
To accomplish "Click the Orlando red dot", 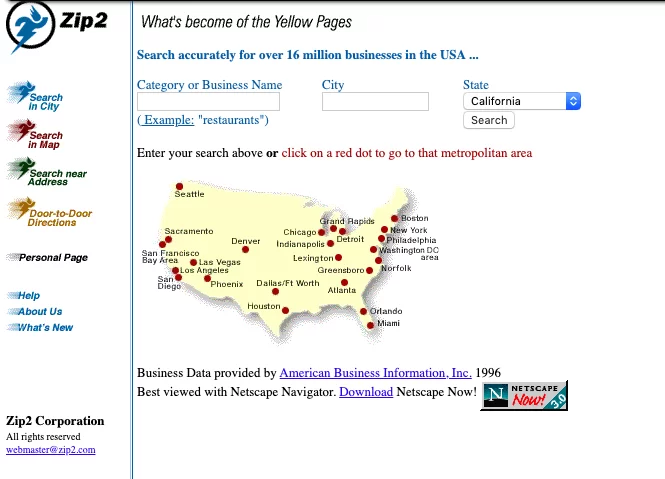I will tap(363, 311).
